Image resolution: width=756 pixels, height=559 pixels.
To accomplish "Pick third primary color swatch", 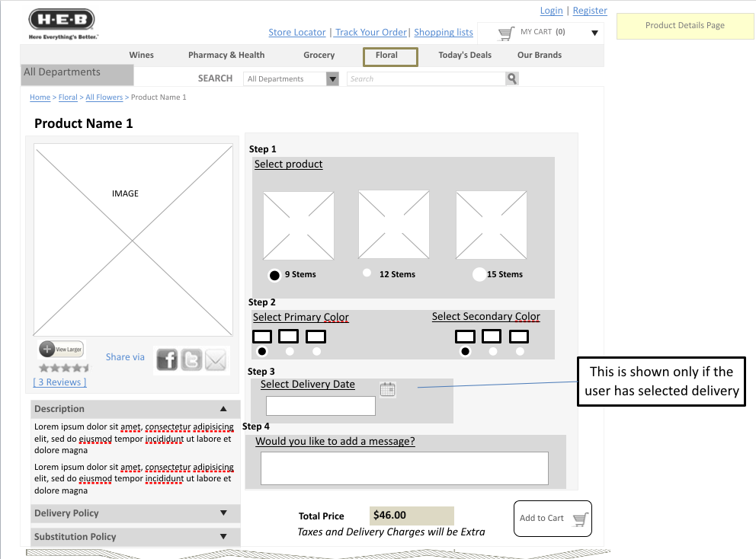I will [x=316, y=337].
